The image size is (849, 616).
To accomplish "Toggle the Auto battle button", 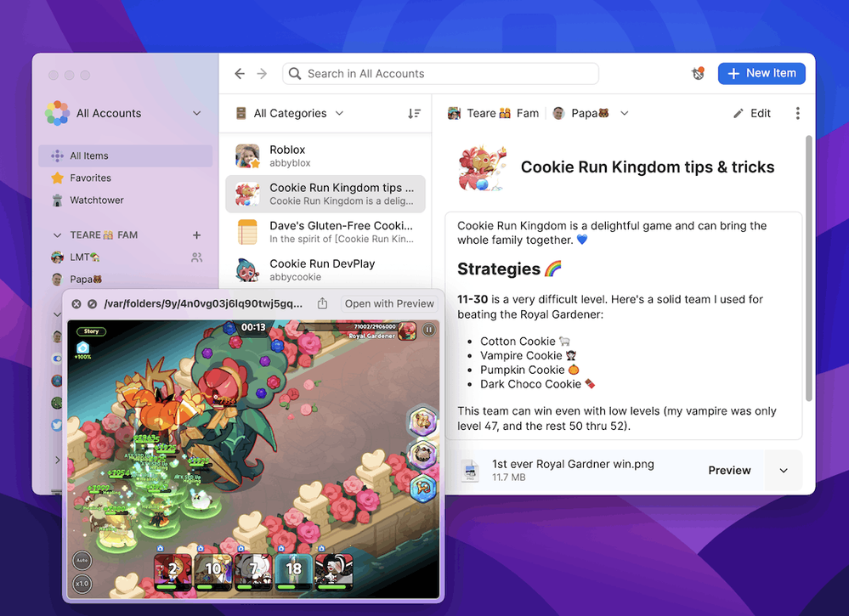I will point(82,560).
